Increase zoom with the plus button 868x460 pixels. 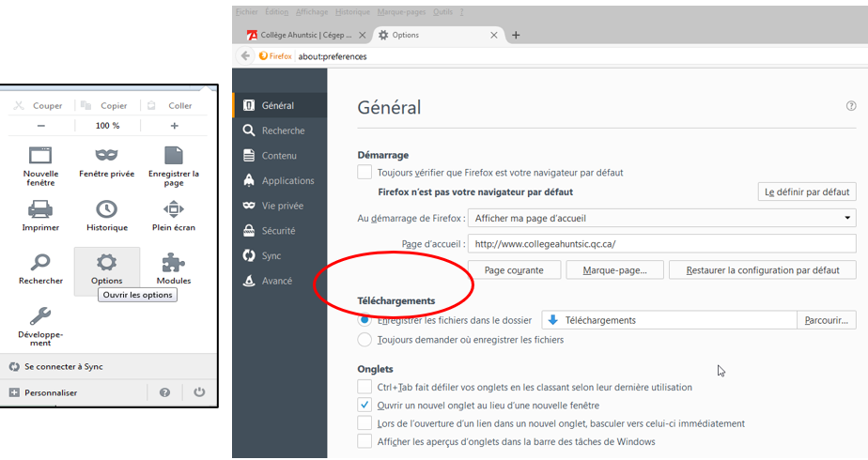[x=174, y=126]
